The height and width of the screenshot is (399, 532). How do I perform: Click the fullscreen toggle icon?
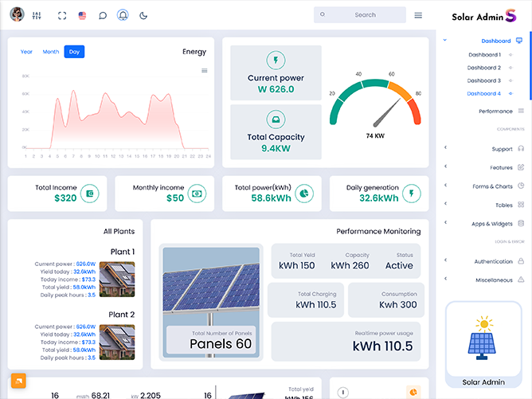tap(62, 15)
